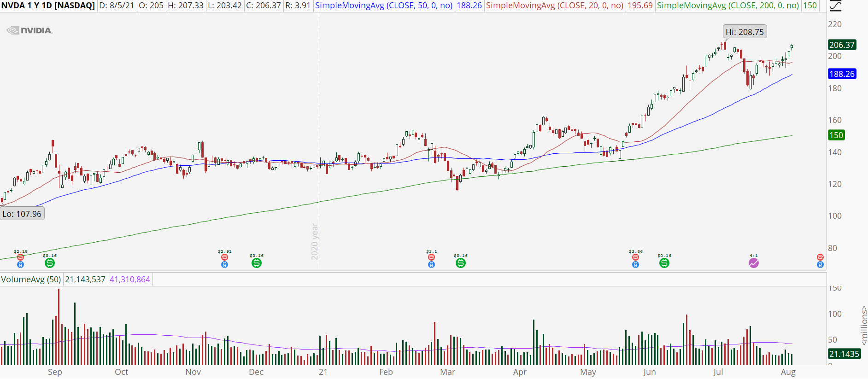868x379 pixels.
Task: Click the unlabeled upcoming earnings phone icon
Action: pos(820,257)
